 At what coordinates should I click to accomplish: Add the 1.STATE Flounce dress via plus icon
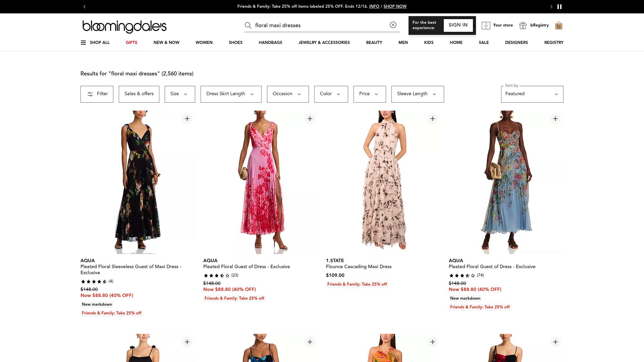[433, 118]
